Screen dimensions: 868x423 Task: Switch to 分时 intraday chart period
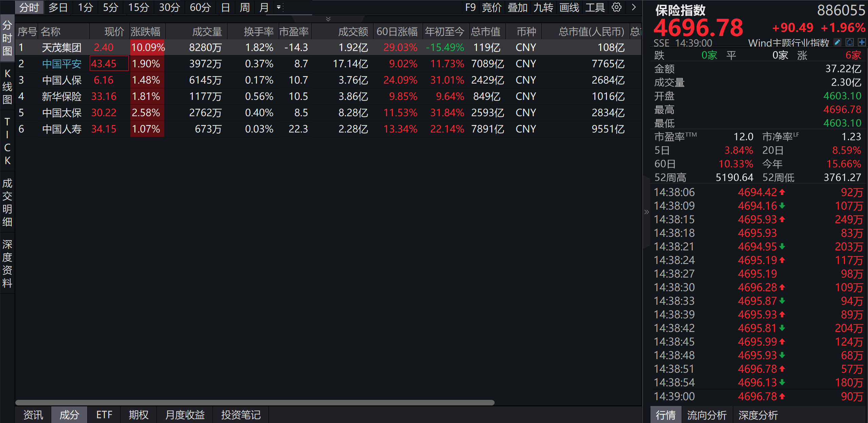[x=29, y=7]
